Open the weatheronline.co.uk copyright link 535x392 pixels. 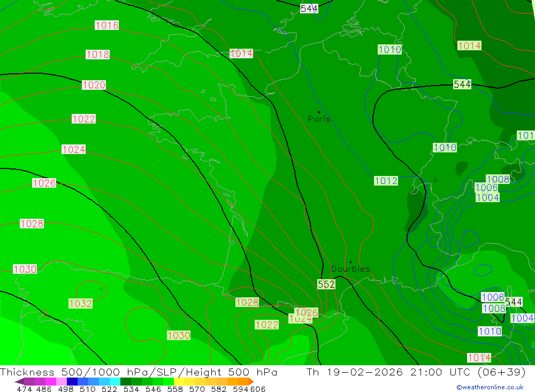coord(490,387)
